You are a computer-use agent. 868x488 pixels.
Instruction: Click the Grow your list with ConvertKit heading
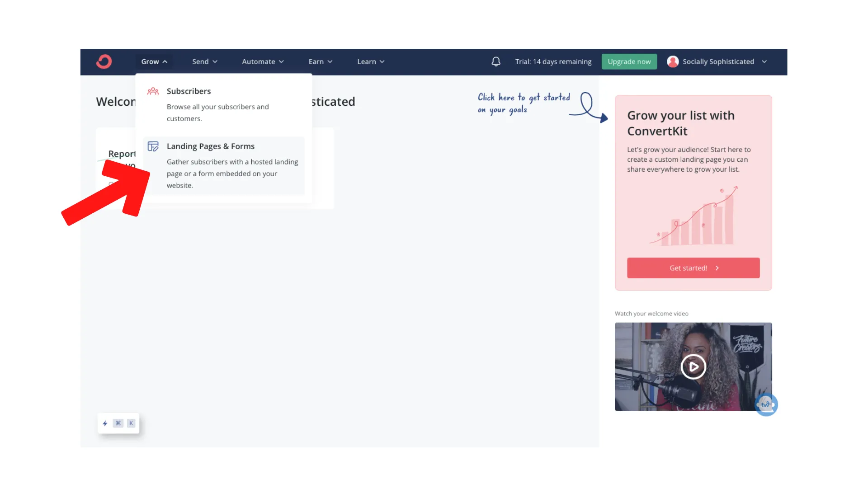click(681, 123)
